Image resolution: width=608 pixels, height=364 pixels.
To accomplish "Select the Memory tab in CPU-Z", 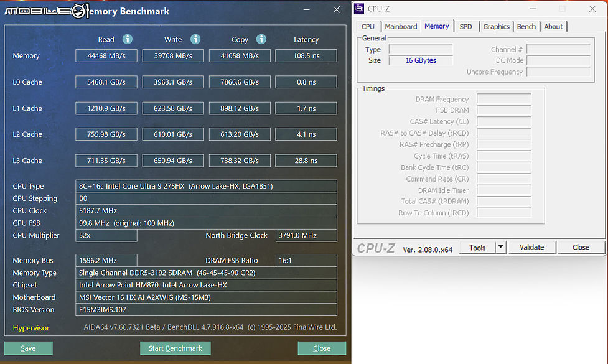I will (437, 26).
